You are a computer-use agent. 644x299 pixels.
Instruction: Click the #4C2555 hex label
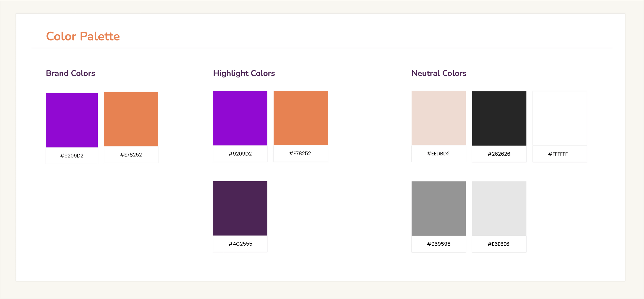click(x=240, y=244)
